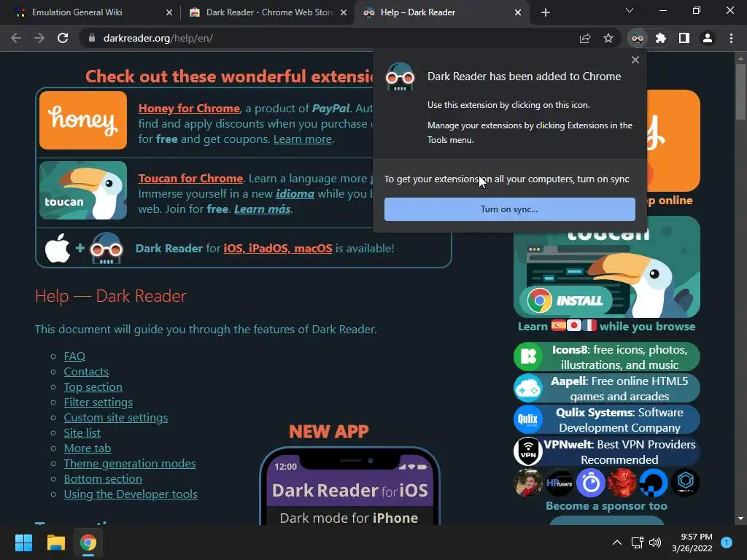
Task: Switch to Dark Reader Chrome Web Store tab
Action: pos(268,12)
